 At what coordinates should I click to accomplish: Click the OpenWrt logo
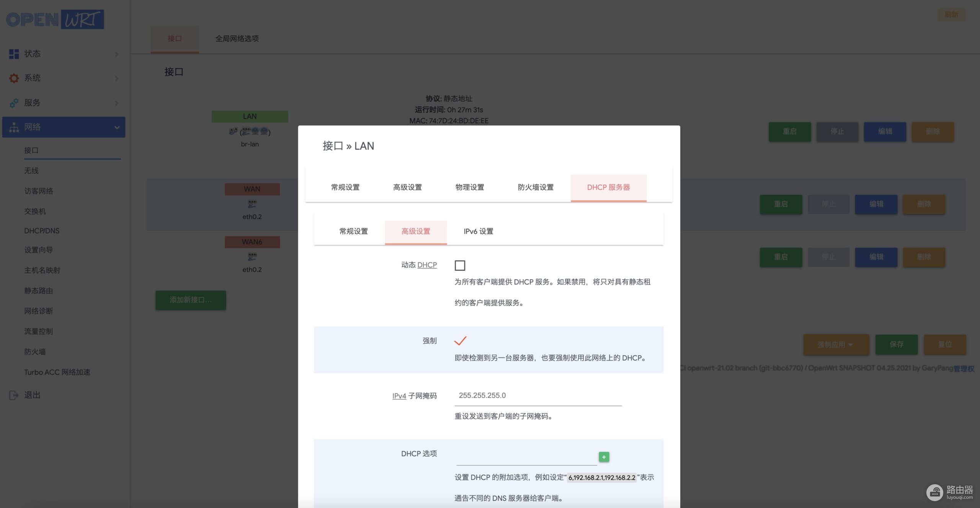coord(55,20)
